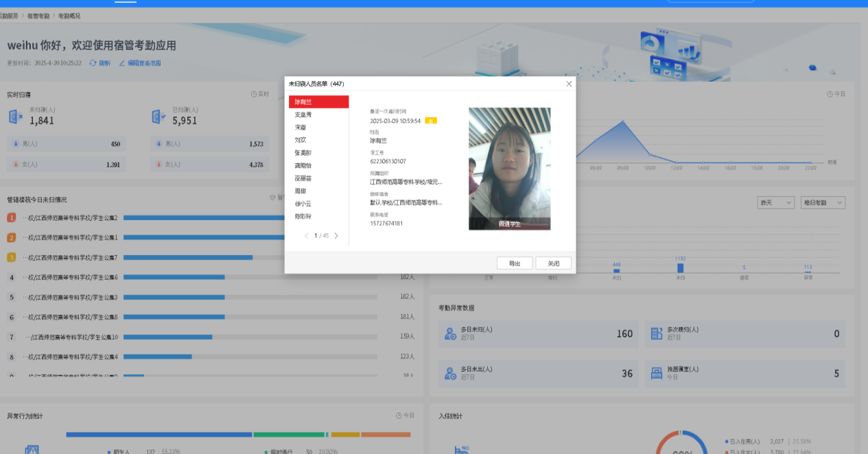Image resolution: width=868 pixels, height=454 pixels.
Task: Open the 晚归考勤 attendance type dropdown
Action: coord(822,202)
